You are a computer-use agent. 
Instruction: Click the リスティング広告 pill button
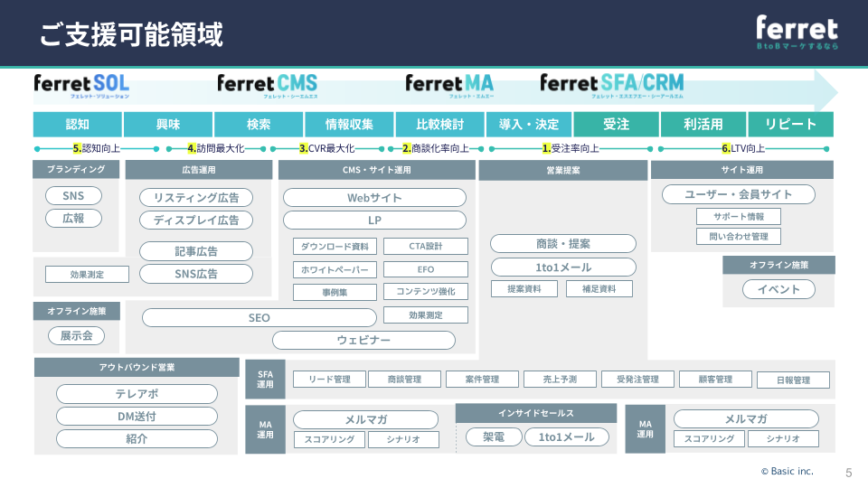pos(196,198)
